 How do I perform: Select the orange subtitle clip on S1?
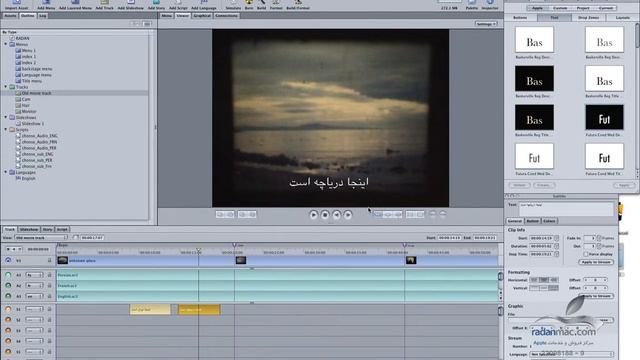[199, 310]
